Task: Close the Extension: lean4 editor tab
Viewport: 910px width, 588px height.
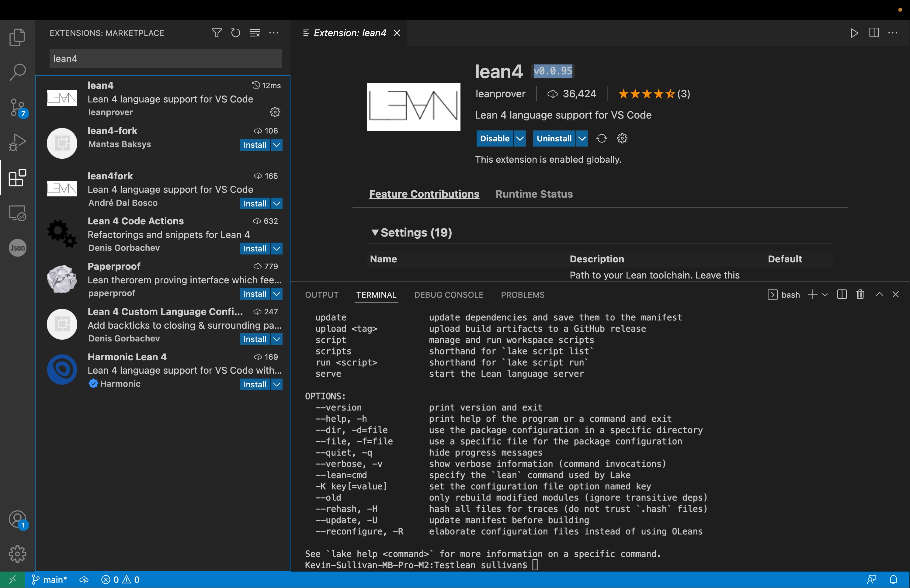Action: 397,33
